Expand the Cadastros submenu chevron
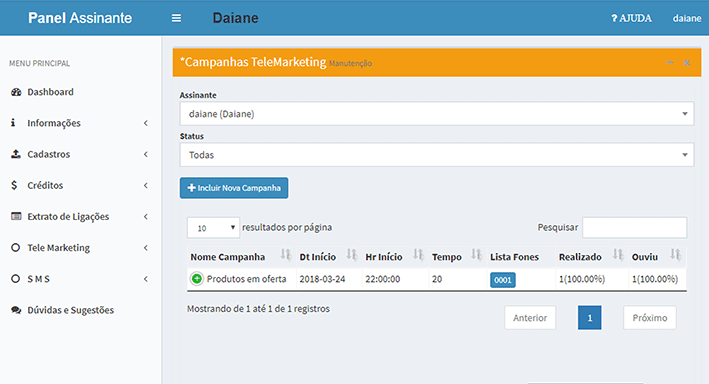The image size is (709, 384). point(146,154)
